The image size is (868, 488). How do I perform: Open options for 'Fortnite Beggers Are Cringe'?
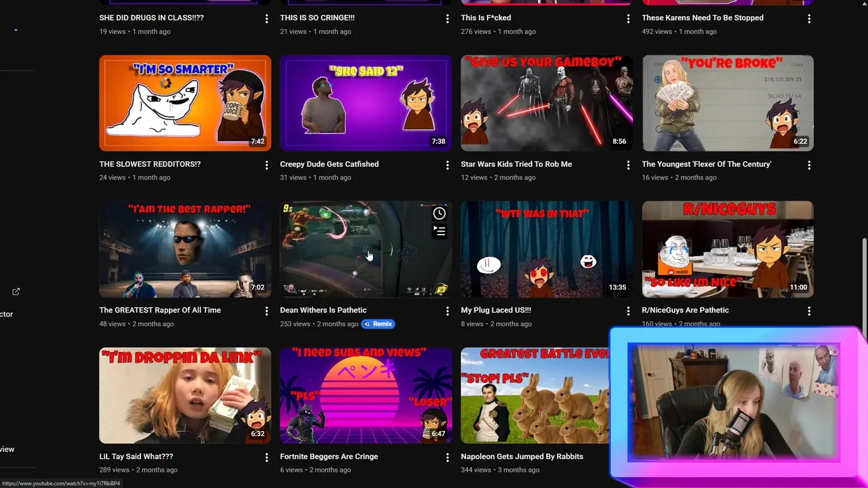click(447, 457)
